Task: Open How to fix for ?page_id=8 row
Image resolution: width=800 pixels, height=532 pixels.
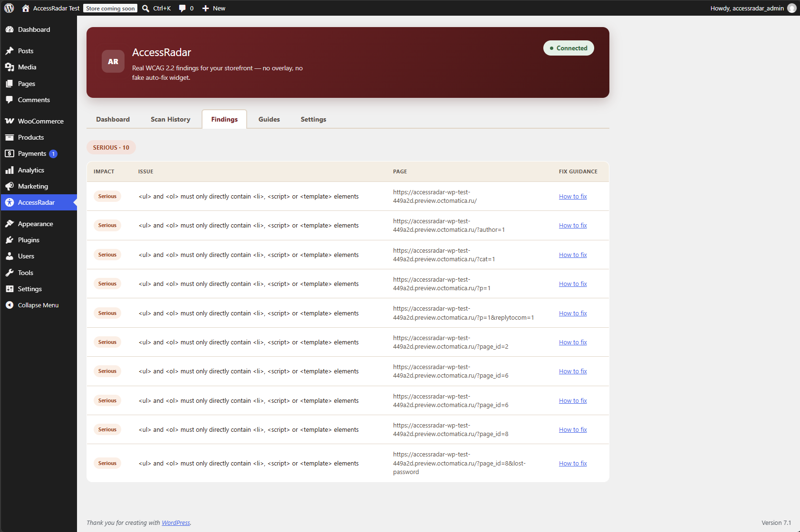Action: point(573,429)
